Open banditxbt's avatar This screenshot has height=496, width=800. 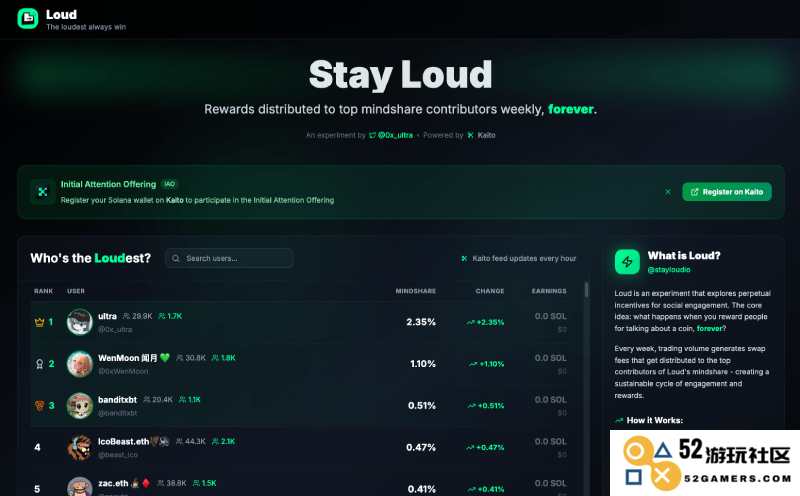[80, 406]
